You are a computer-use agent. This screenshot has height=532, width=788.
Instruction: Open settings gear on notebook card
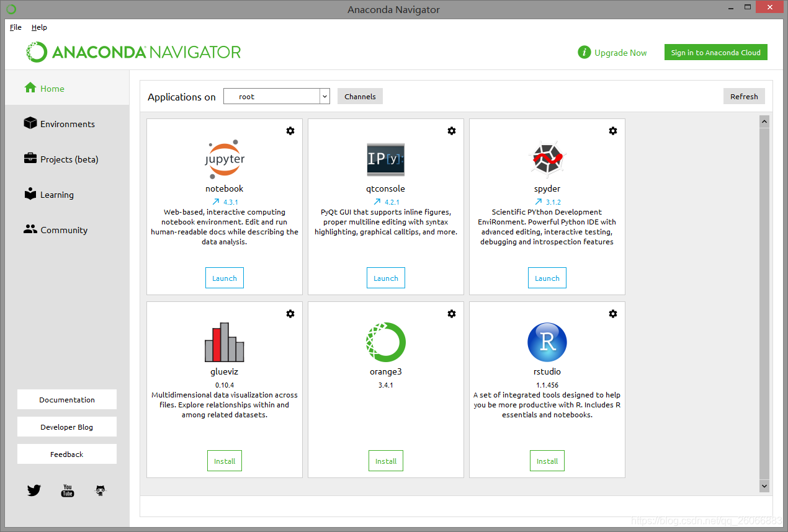pos(290,131)
